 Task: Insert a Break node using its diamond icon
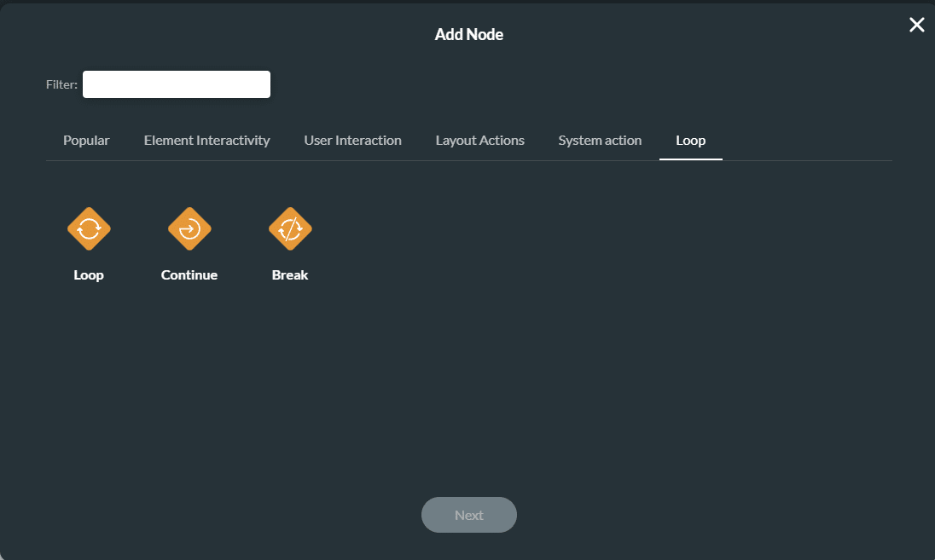click(x=290, y=228)
